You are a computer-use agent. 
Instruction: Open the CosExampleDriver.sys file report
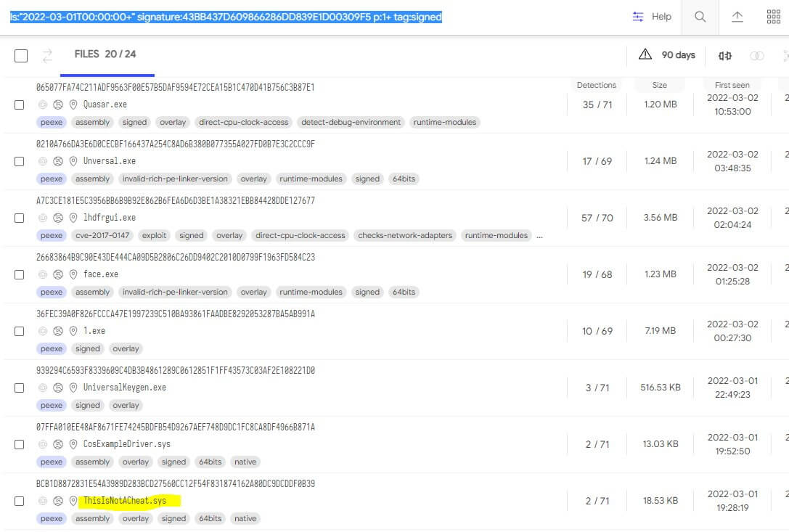[126, 444]
